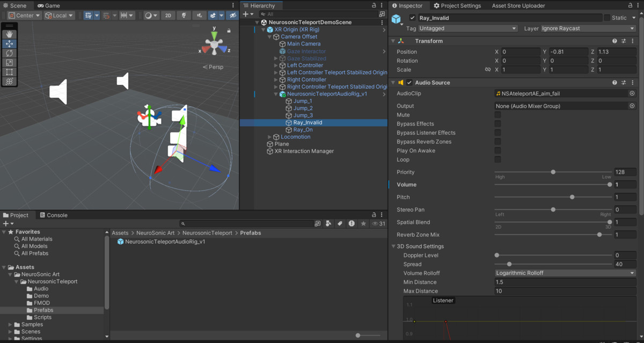Image resolution: width=644 pixels, height=343 pixels.
Task: Select the Scale tool
Action: click(9, 63)
